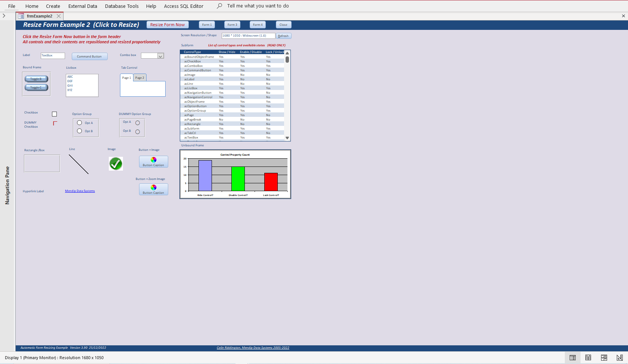Viewport: 628px width, 364px height.
Task: Select Opt A in Option Group
Action: click(80, 123)
